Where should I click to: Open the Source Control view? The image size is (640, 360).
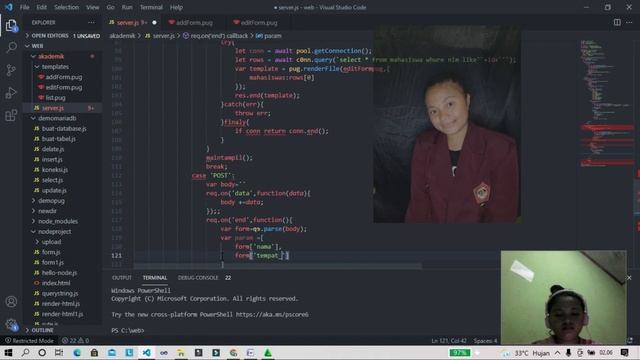[x=11, y=70]
